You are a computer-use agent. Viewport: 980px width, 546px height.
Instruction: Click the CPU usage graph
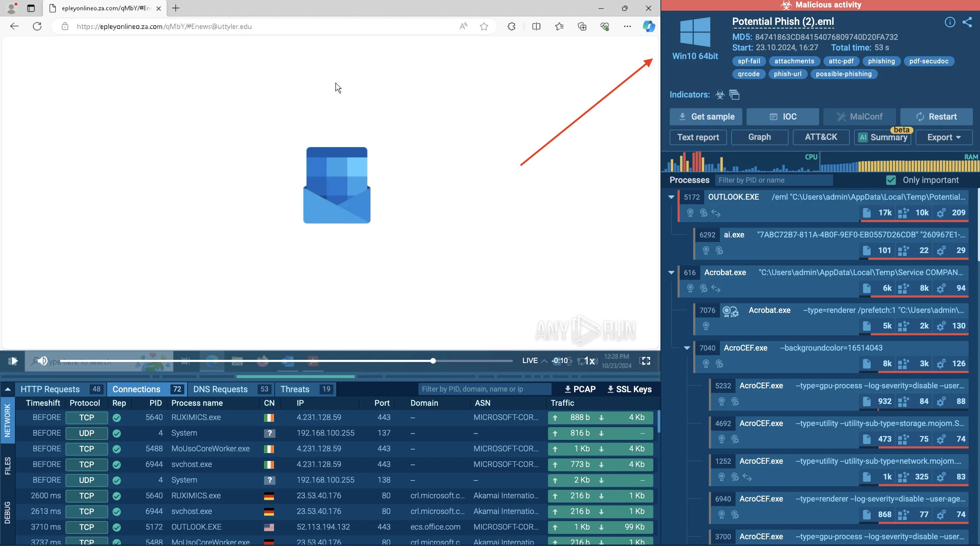[740, 162]
